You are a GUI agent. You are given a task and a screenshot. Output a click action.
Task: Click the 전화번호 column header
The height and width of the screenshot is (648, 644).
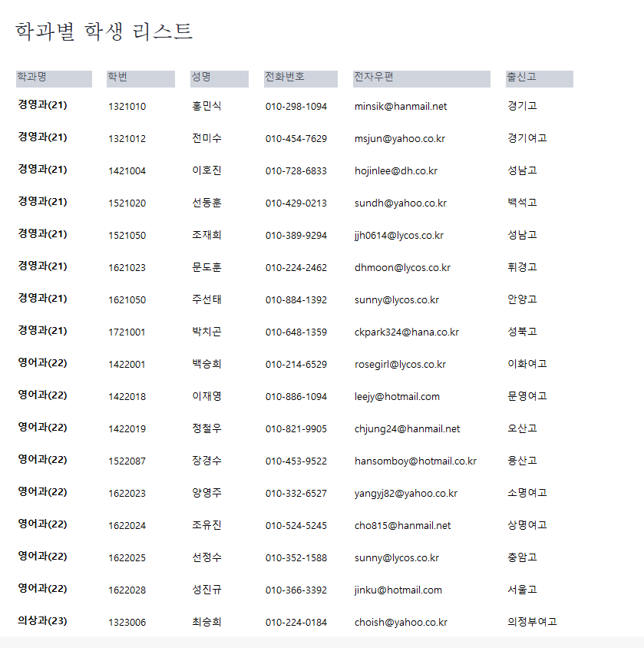pos(300,78)
